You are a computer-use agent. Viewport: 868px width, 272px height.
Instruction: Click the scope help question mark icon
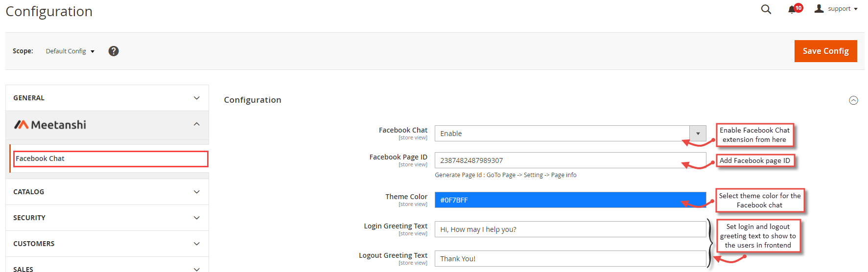(114, 51)
